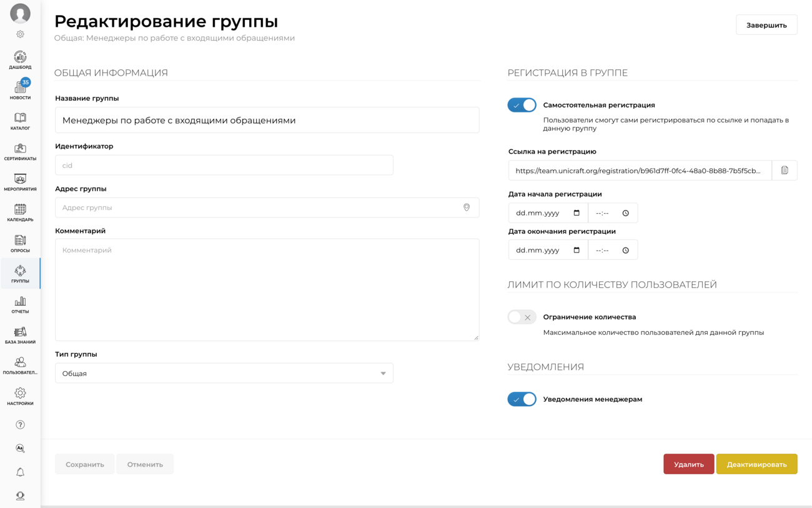Click the Ссылка на регистрацию URL field
This screenshot has width=812, height=508.
click(x=640, y=171)
